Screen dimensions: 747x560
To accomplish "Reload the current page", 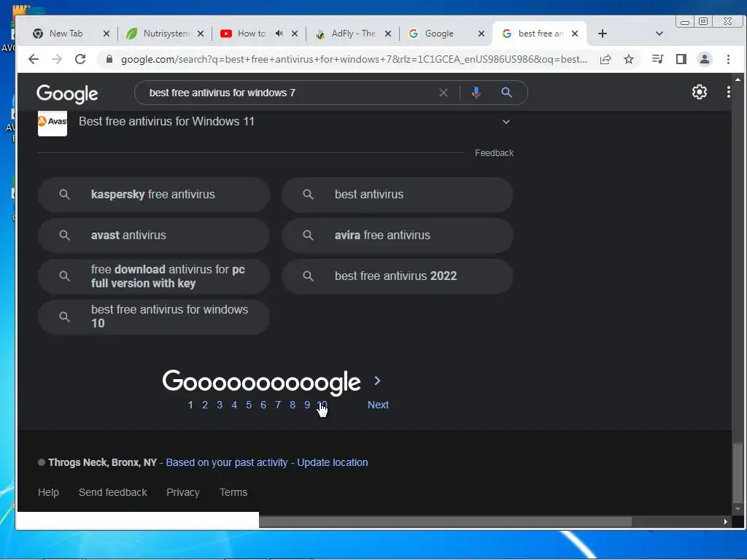I will 80,59.
